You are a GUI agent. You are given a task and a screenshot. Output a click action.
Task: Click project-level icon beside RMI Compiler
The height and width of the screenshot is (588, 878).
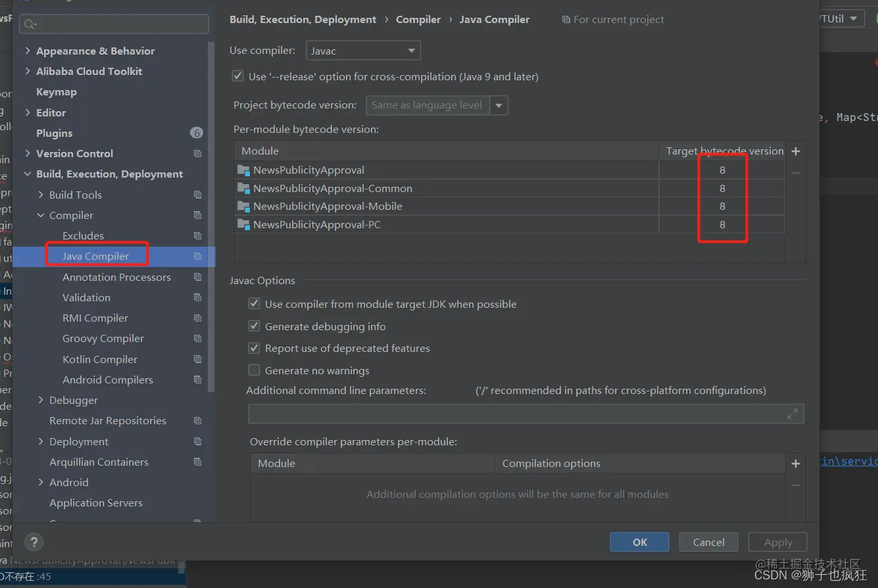click(x=197, y=318)
